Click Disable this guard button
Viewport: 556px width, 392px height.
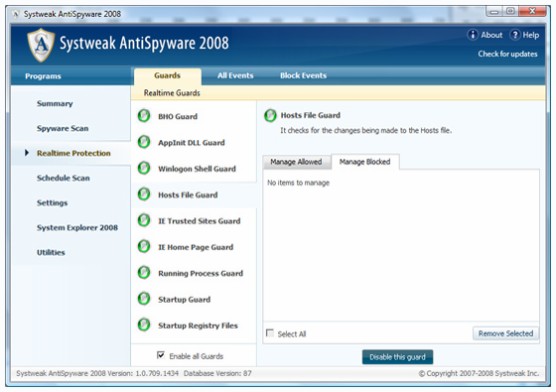pos(397,357)
